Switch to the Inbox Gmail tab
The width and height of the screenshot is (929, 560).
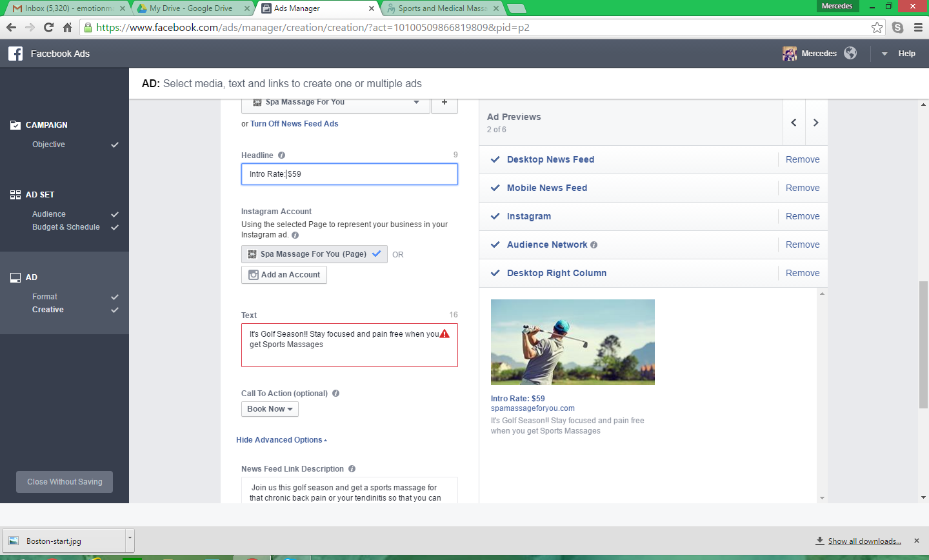68,8
